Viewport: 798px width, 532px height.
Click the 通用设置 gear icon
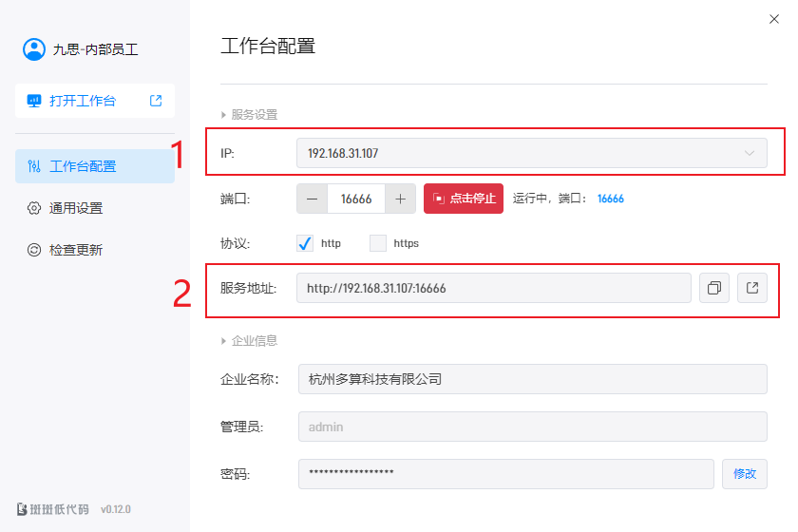tap(34, 208)
